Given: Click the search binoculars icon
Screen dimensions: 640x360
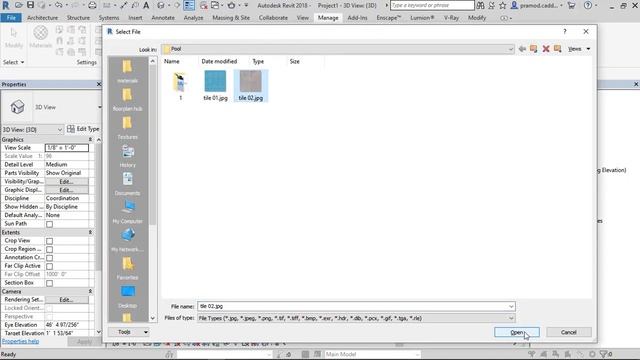Looking at the screenshot, I should click(480, 5).
